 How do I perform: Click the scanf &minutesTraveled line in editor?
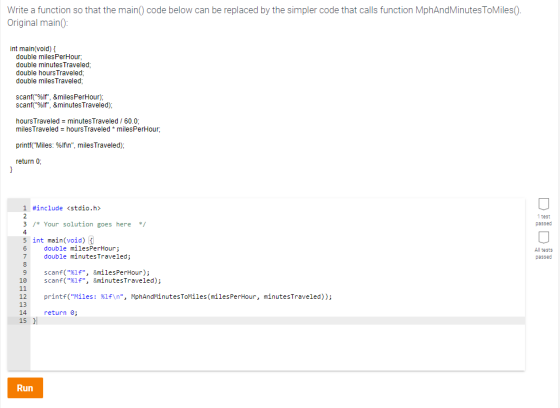(102, 280)
